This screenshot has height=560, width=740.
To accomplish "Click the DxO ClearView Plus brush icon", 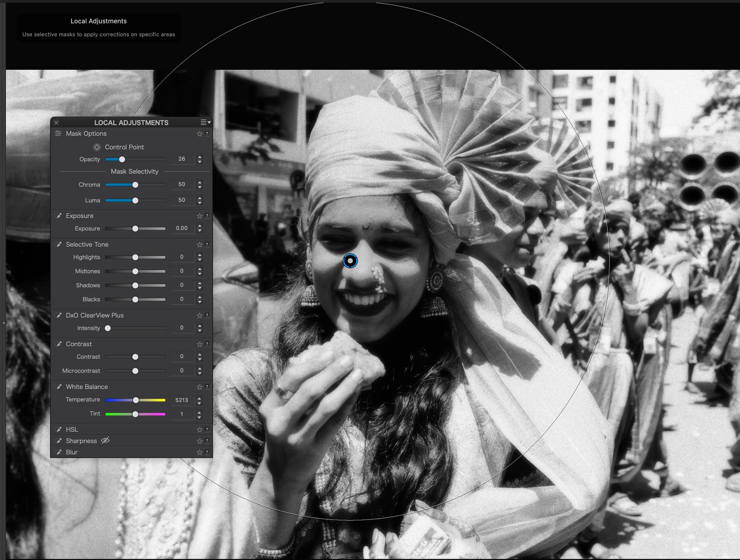I will pos(59,315).
